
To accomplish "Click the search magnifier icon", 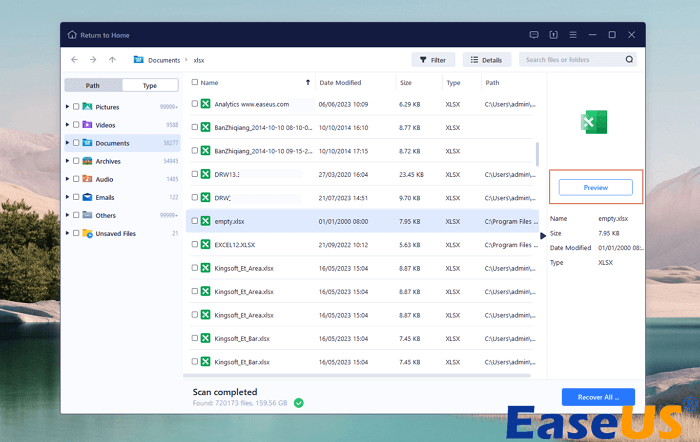I will [x=629, y=60].
